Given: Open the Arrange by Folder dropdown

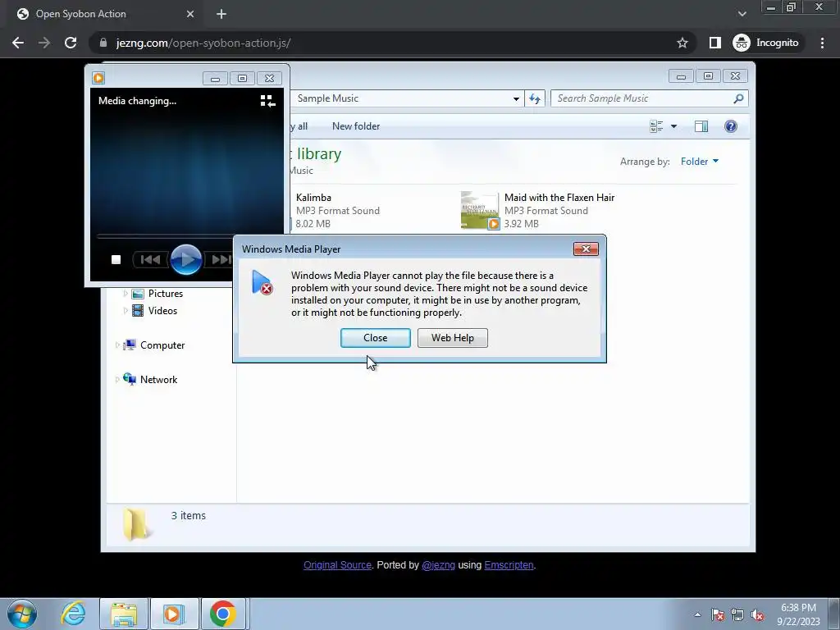Looking at the screenshot, I should 699,162.
